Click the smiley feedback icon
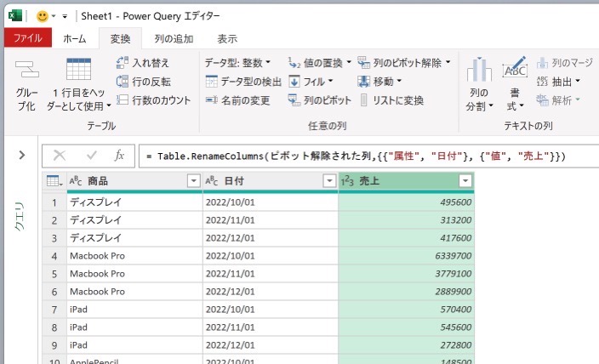 [42, 16]
